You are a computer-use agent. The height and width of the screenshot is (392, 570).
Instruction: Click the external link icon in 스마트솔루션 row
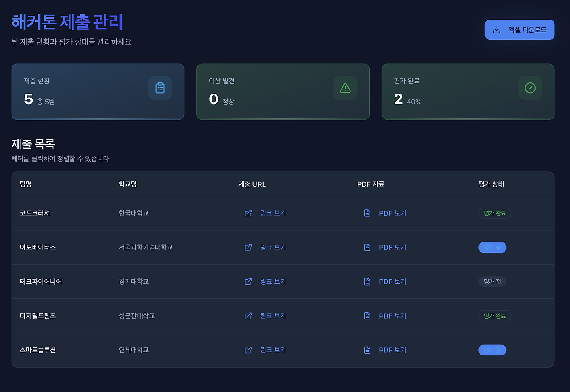pos(248,350)
